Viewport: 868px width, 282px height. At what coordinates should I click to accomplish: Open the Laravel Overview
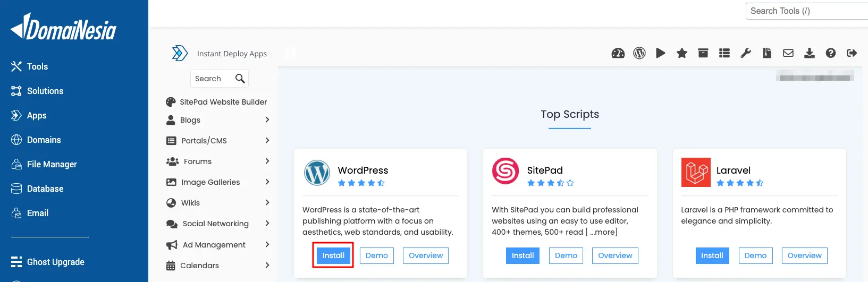(x=804, y=255)
